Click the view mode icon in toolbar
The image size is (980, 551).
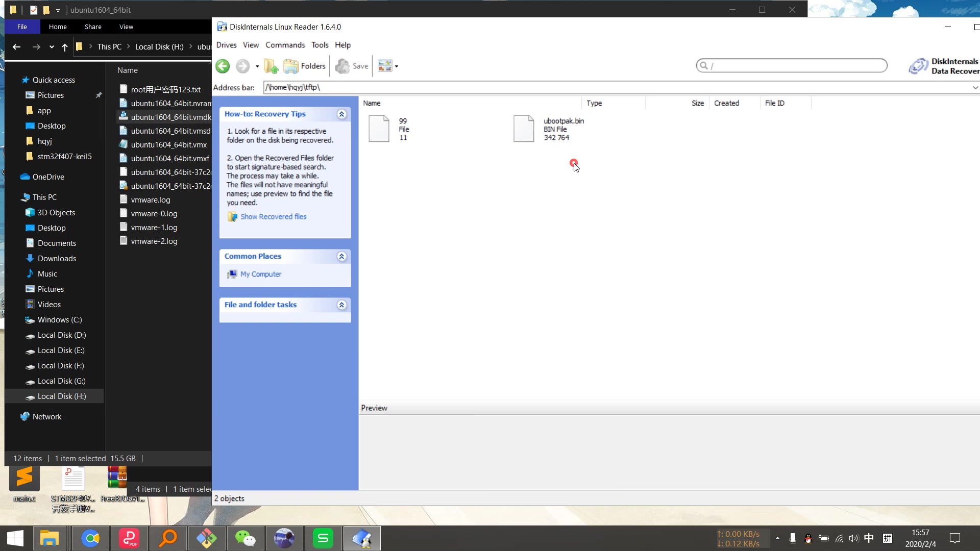[x=385, y=66]
